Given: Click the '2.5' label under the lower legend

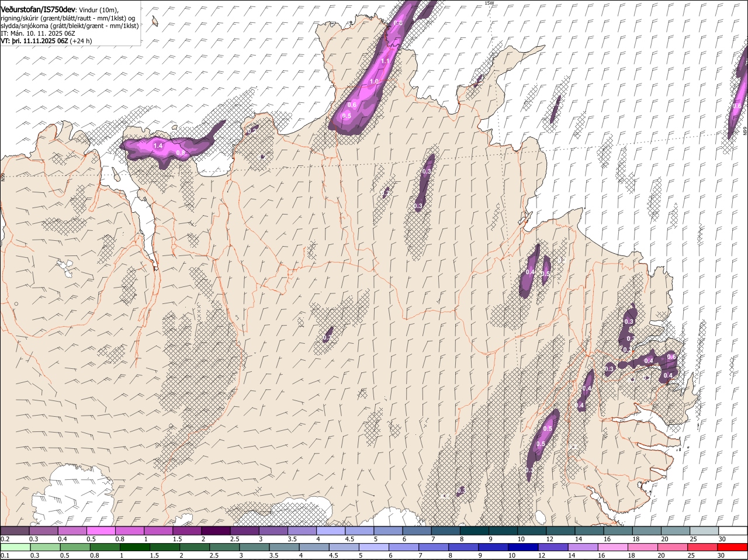Looking at the screenshot, I should click(x=213, y=556).
